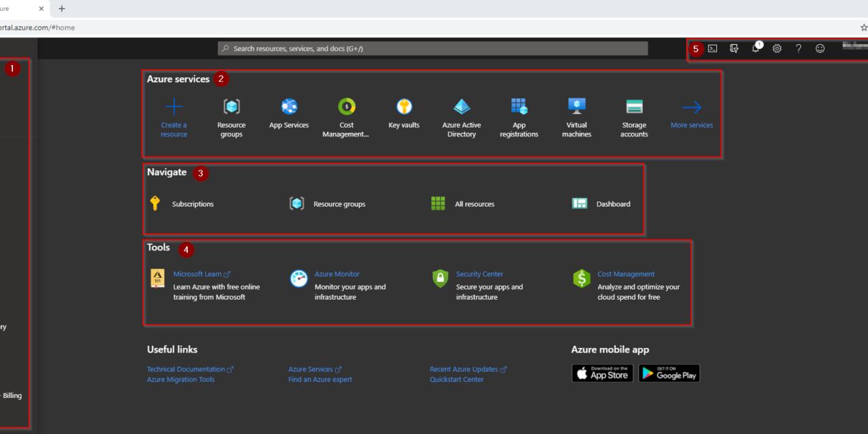
Task: Expand More services with the arrow
Action: [x=692, y=108]
